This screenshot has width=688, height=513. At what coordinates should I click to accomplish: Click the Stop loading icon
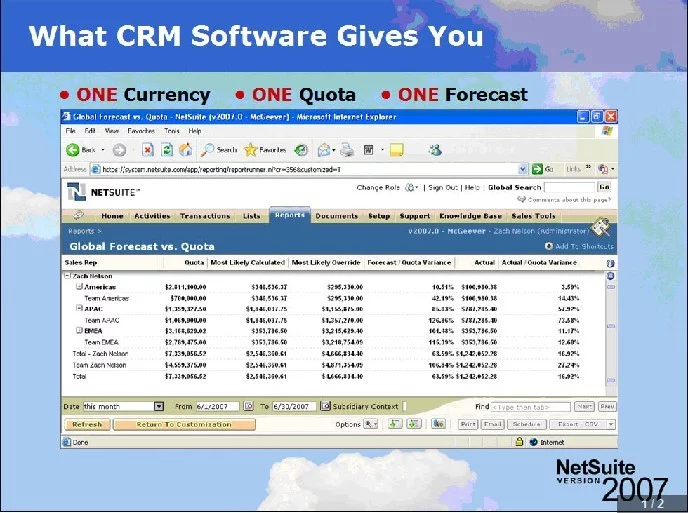[148, 150]
